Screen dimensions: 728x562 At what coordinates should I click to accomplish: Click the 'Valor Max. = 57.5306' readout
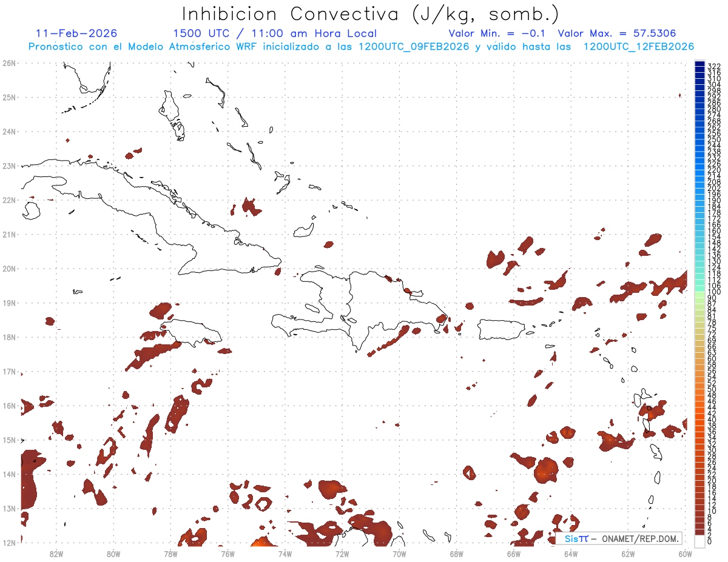pyautogui.click(x=617, y=33)
